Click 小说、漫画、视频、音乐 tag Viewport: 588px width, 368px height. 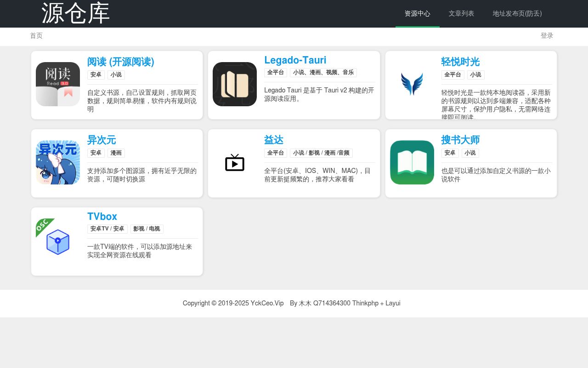pyautogui.click(x=323, y=73)
